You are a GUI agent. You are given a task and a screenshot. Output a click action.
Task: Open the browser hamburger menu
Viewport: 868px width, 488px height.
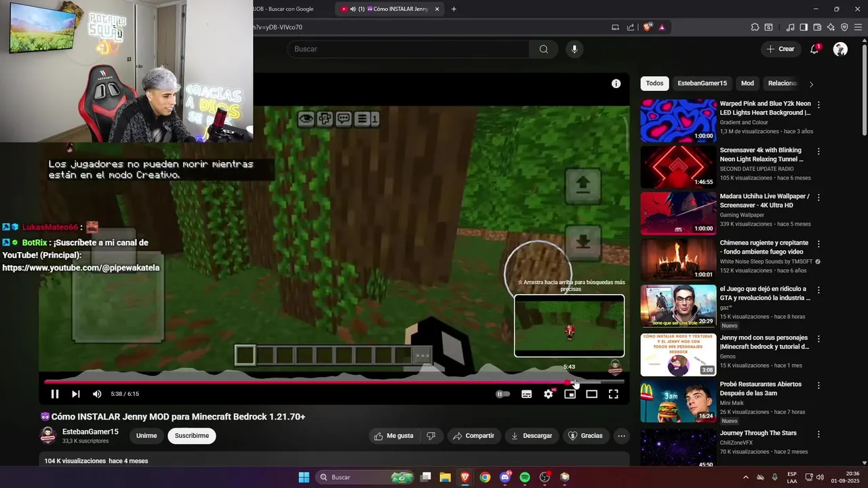pyautogui.click(x=858, y=27)
